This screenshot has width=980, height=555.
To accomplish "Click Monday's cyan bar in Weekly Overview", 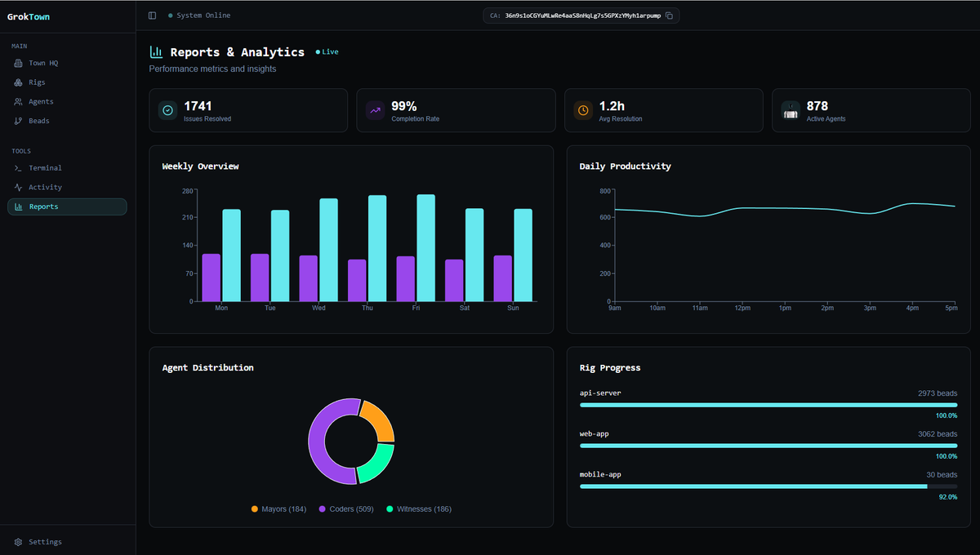I will point(231,255).
